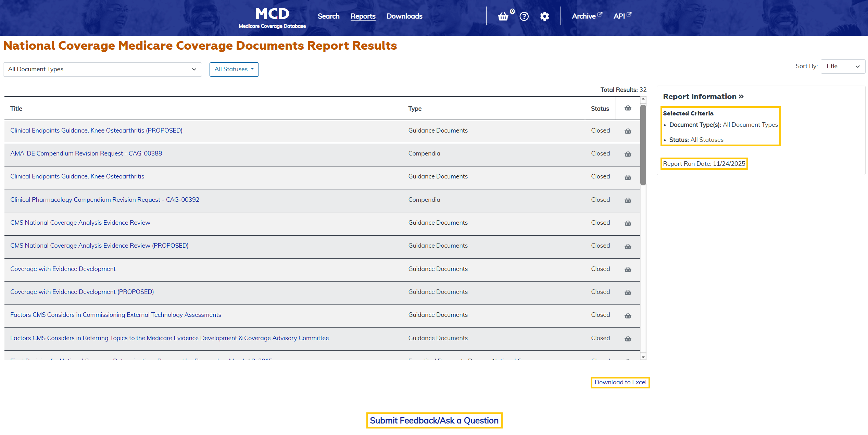Click the help question mark icon
The height and width of the screenshot is (435, 868).
(524, 16)
